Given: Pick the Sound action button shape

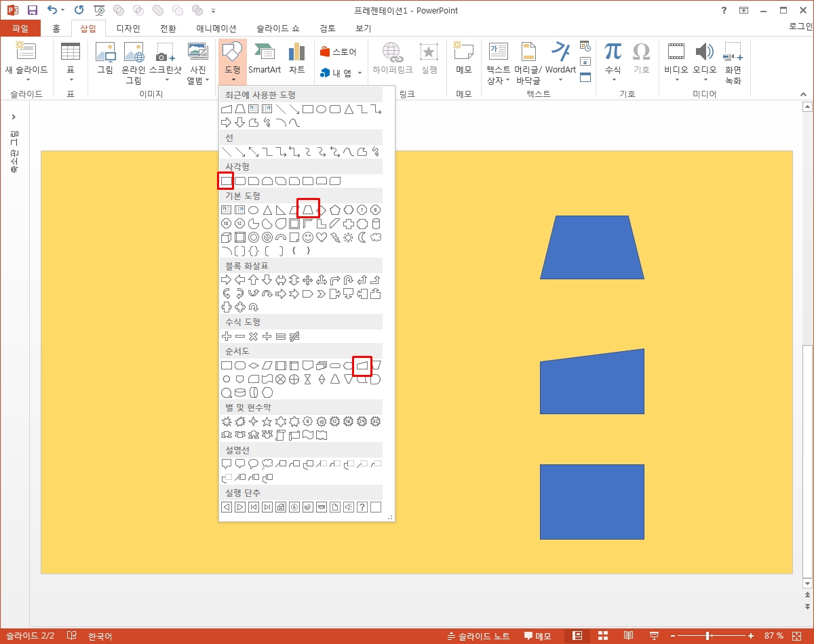Looking at the screenshot, I should tap(349, 507).
